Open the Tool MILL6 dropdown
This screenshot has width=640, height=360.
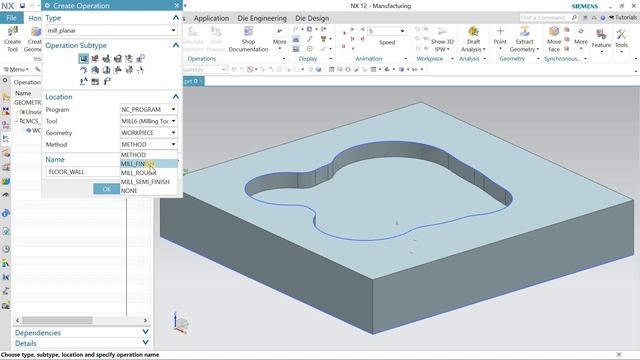[149, 121]
